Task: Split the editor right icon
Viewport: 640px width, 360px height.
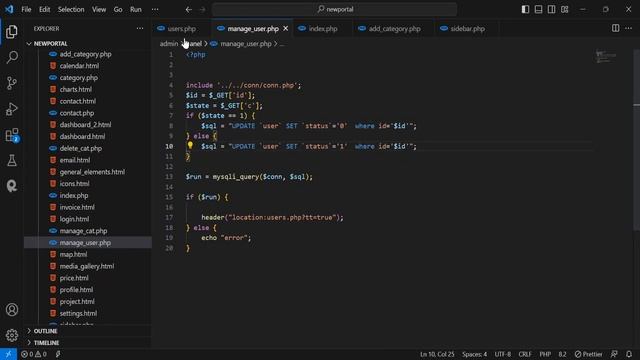Action: point(616,28)
